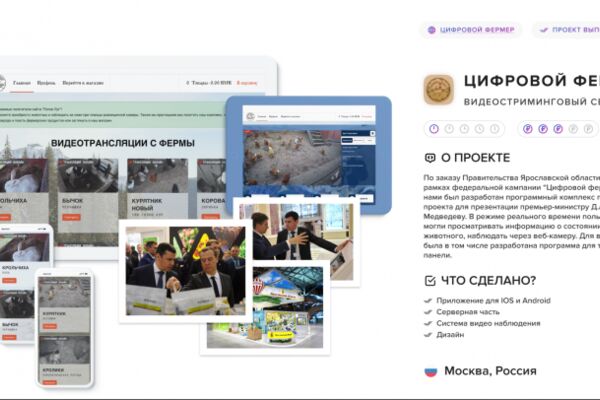Click the О ПРОЕКТЕ section heading

pos(476,158)
